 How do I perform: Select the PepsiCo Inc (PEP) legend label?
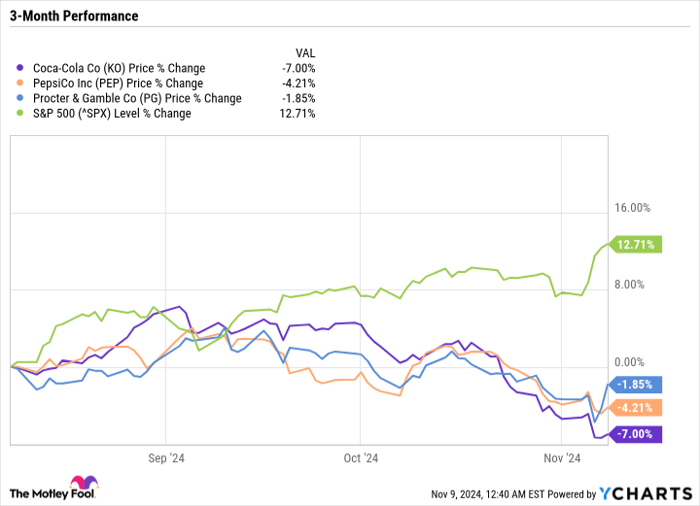tap(116, 84)
